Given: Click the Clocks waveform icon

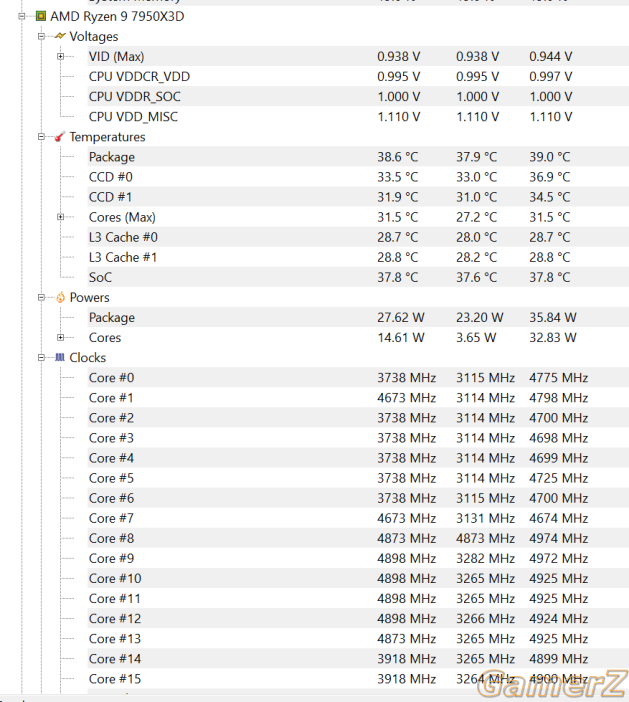Looking at the screenshot, I should click(60, 357).
